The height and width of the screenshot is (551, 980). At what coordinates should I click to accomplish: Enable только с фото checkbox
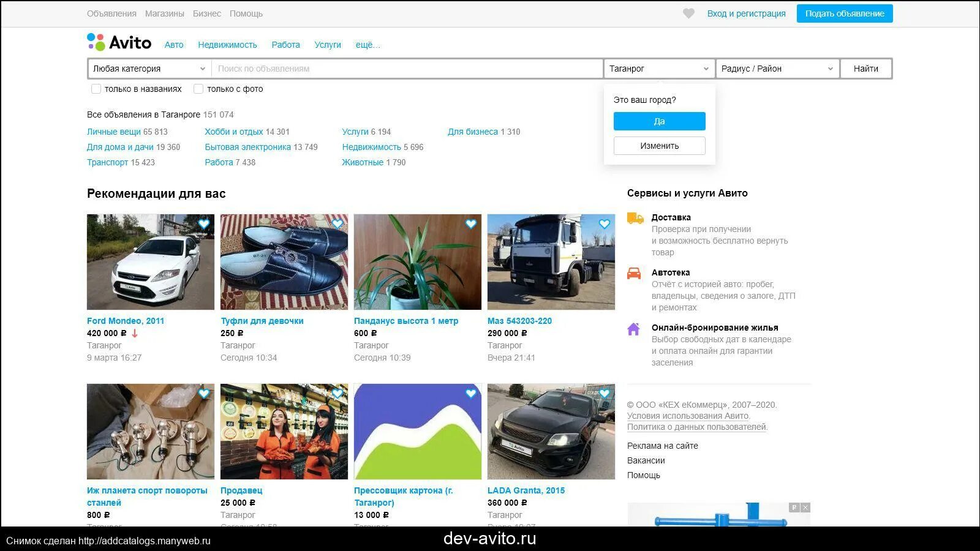(198, 89)
